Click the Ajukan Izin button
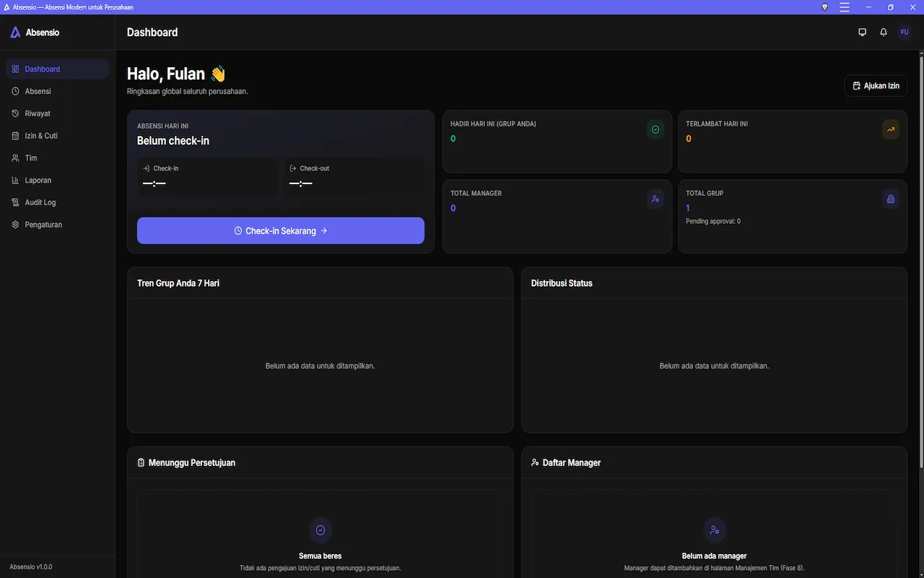 (x=876, y=86)
